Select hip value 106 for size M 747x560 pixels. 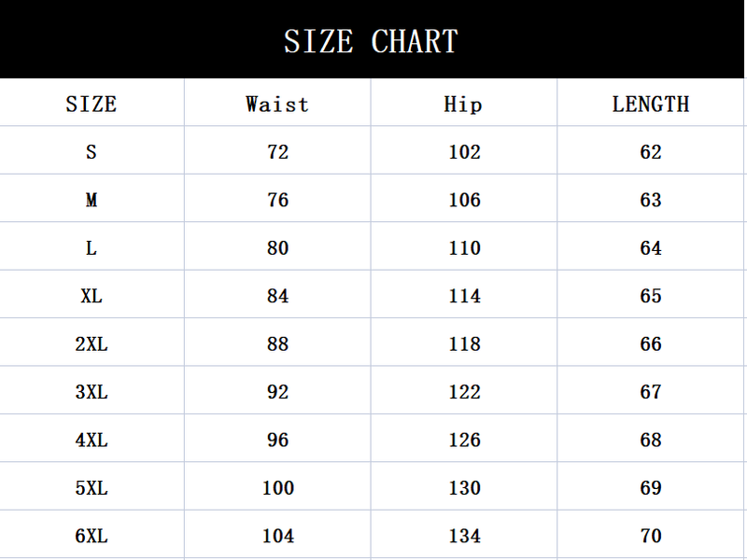coord(464,200)
